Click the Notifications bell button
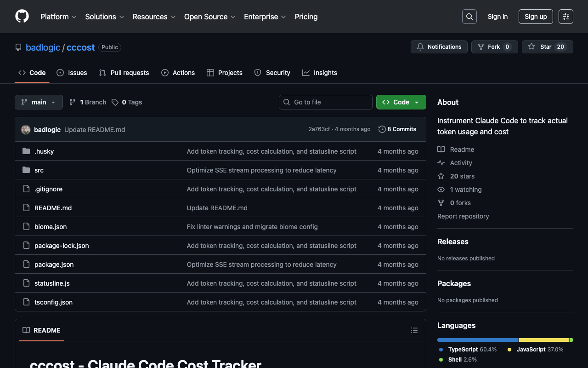The width and height of the screenshot is (588, 368). [x=439, y=47]
